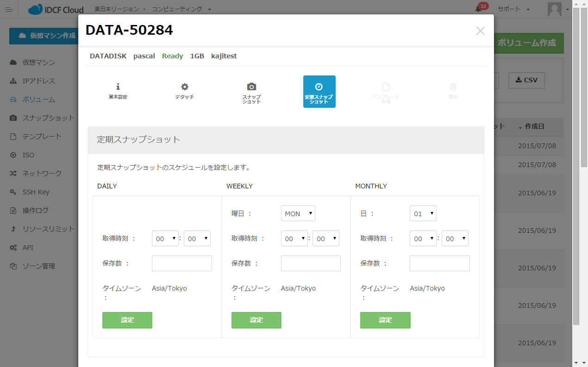Toggle the hamburger sidebar menu
Viewport: 588px width, 367px height.
[x=9, y=9]
